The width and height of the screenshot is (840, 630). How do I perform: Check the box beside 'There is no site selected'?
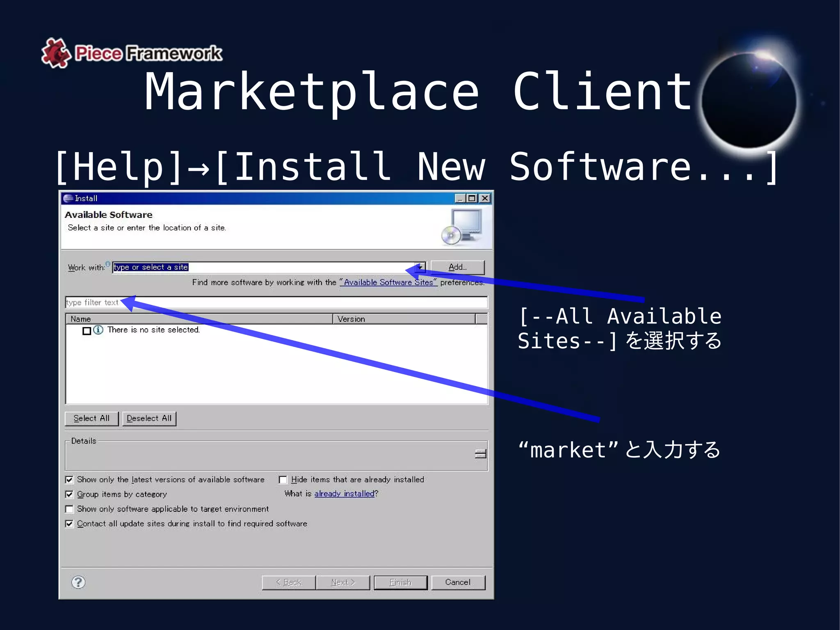87,331
